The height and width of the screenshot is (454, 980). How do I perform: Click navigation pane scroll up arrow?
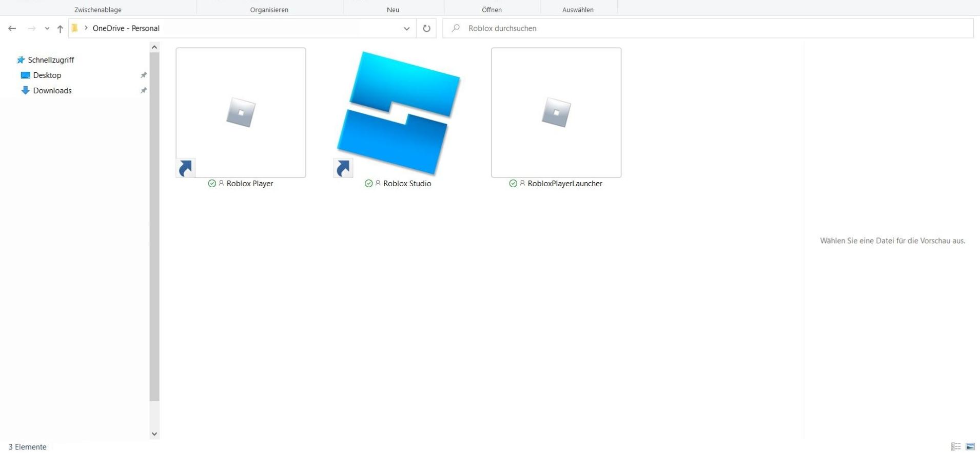[154, 47]
